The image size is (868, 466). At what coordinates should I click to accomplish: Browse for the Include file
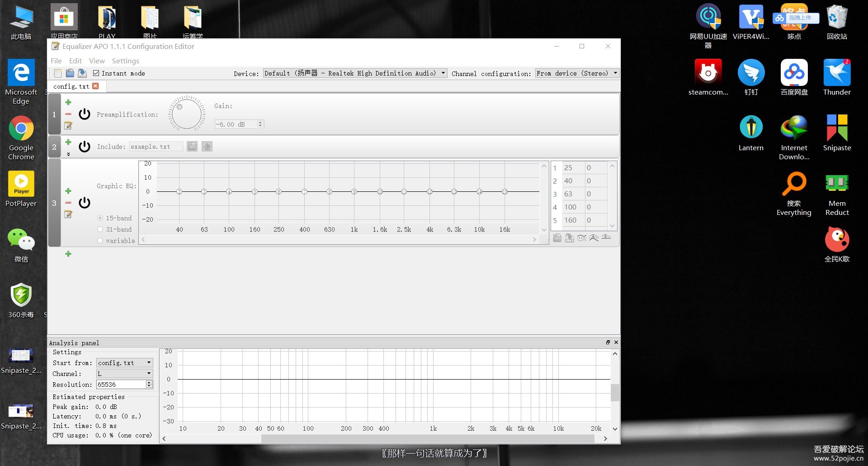pyautogui.click(x=192, y=147)
